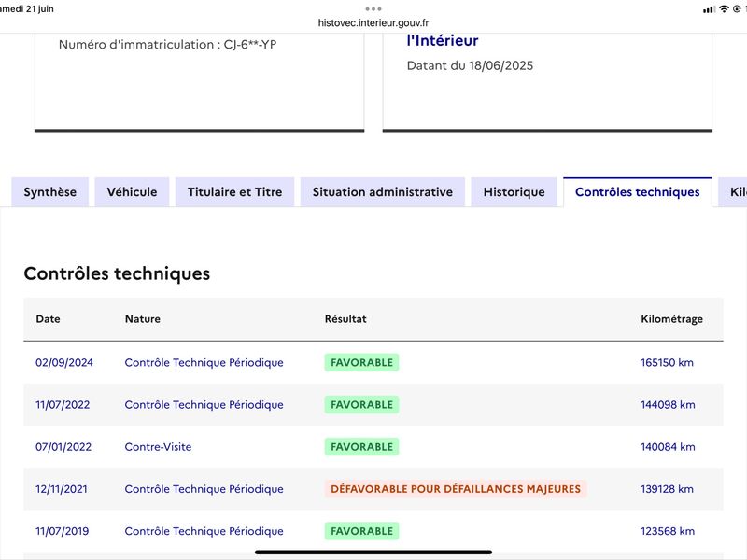Open the Synthèse tab
This screenshot has height=560, width=747.
click(50, 192)
